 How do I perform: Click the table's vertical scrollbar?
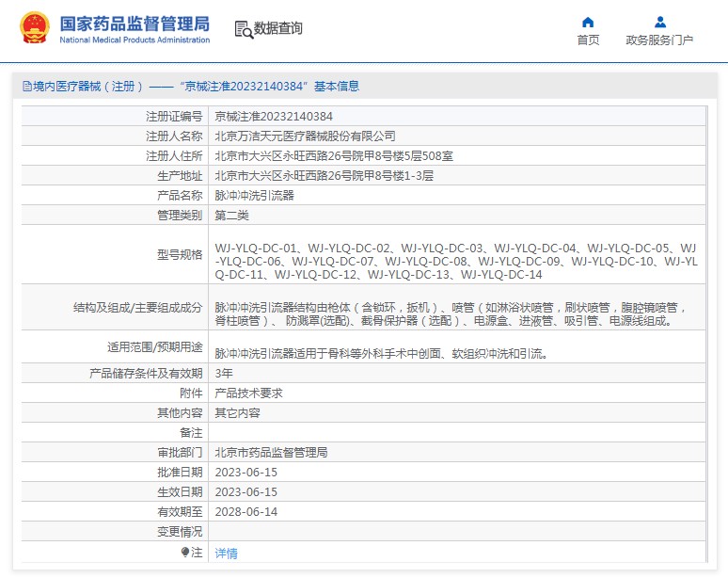[x=706, y=334]
